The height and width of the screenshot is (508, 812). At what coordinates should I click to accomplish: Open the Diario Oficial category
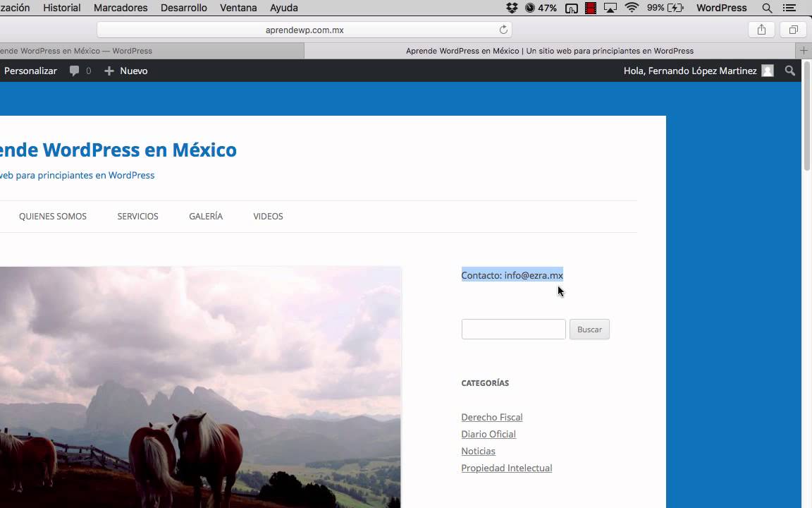tap(488, 435)
